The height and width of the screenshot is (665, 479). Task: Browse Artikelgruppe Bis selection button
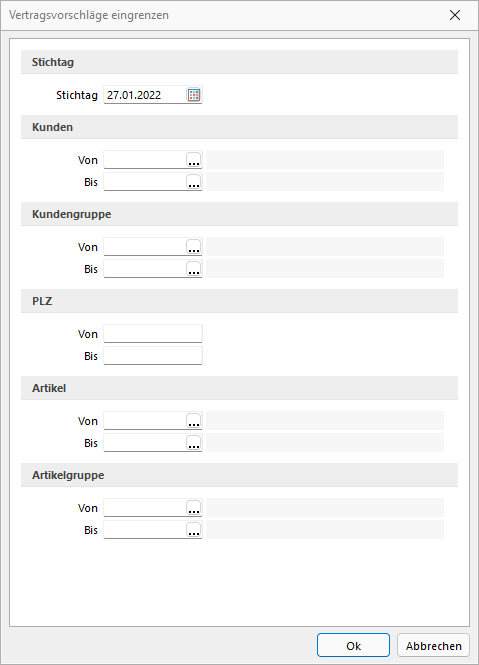coord(194,530)
